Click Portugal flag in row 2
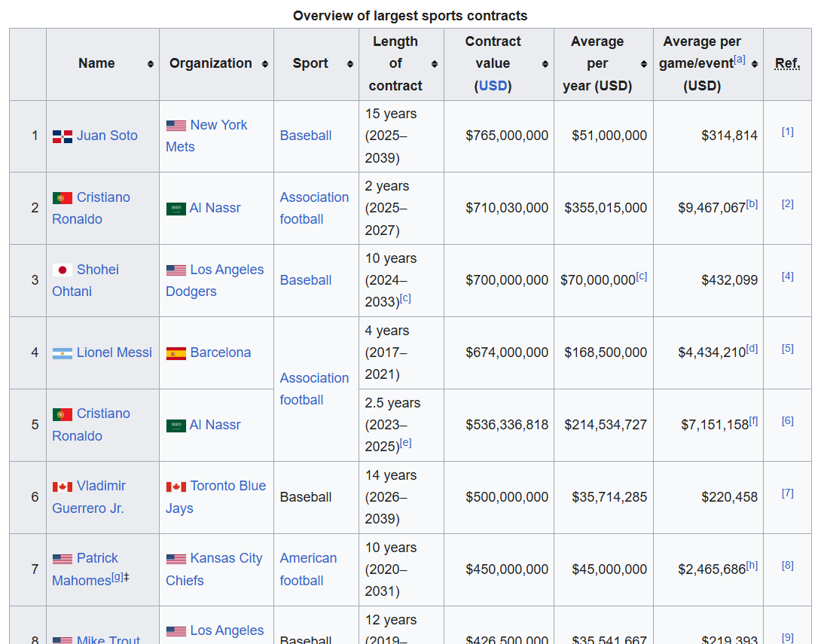The image size is (818, 644). click(62, 198)
